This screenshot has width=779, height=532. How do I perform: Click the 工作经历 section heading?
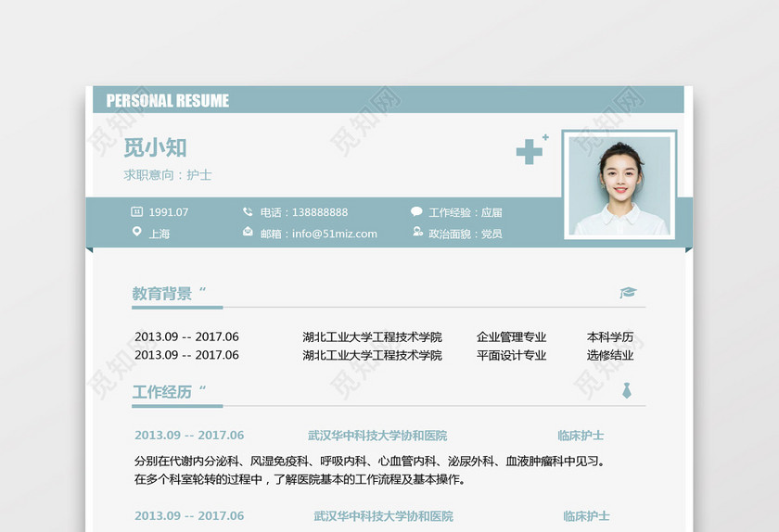(162, 392)
